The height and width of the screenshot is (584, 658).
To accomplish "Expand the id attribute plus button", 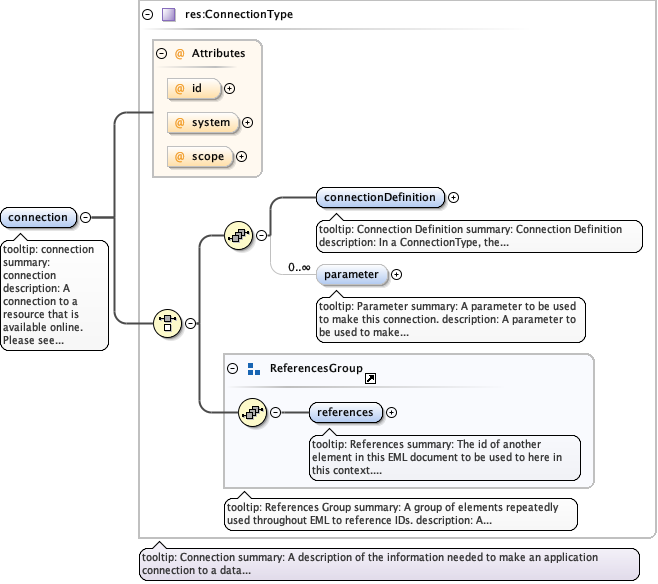I will [230, 89].
